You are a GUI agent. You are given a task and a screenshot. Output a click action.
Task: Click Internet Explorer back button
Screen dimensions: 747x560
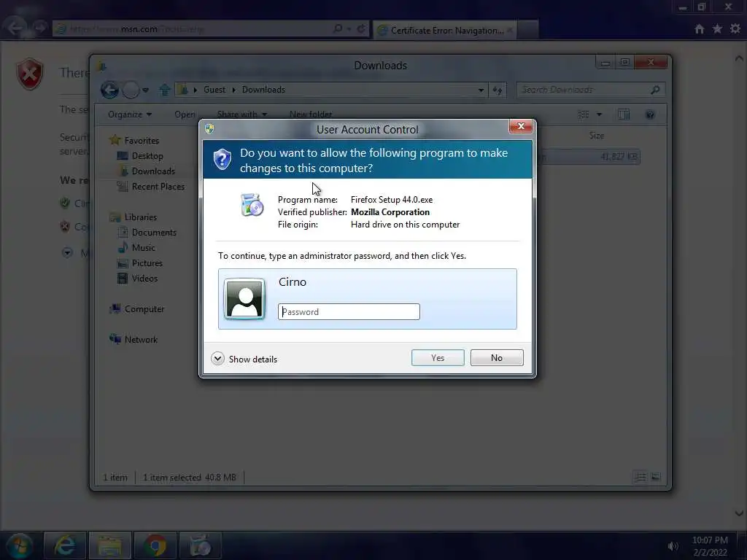(x=15, y=28)
